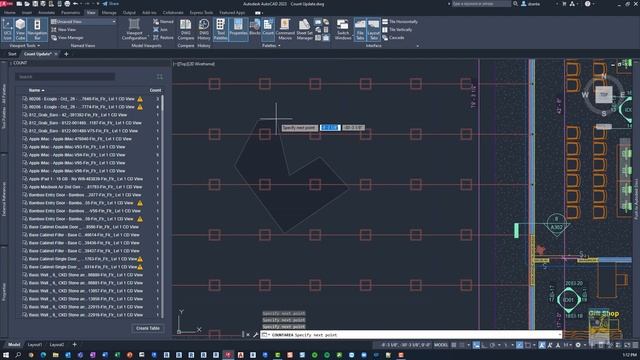Add a new drawing tab
Image resolution: width=640 pixels, height=360 pixels.
click(66, 54)
